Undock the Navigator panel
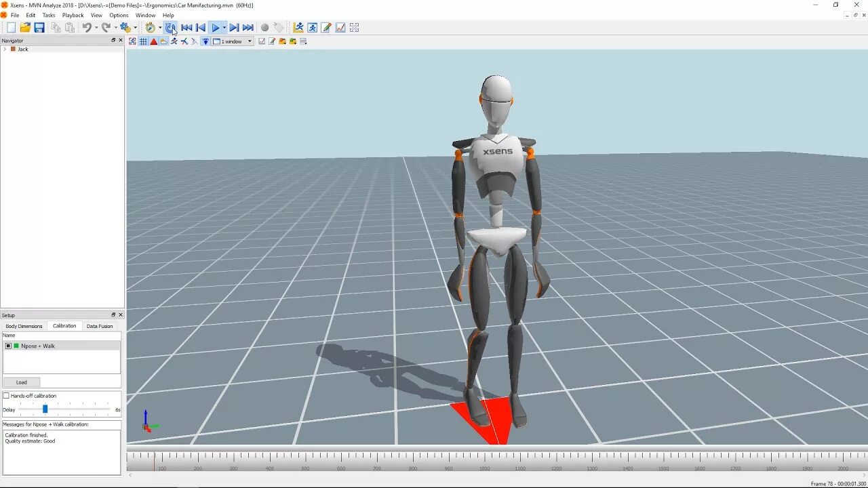Viewport: 868px width, 488px height. 113,40
